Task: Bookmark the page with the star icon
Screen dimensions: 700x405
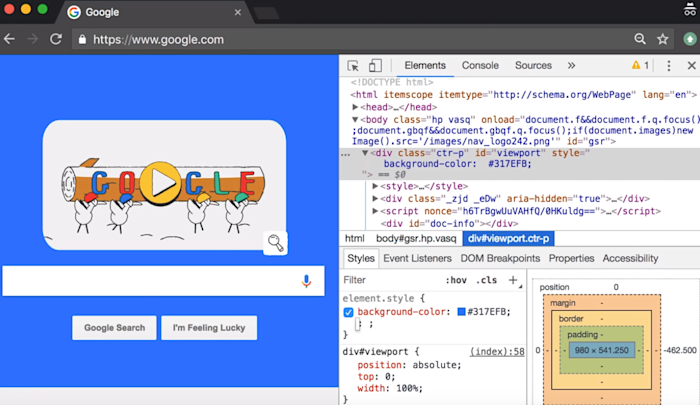Action: [x=662, y=39]
